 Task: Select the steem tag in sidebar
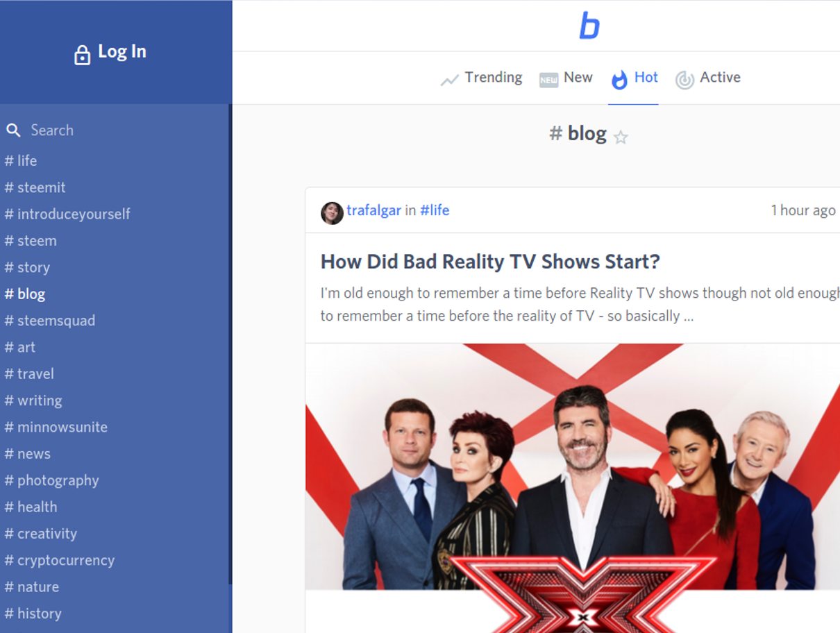31,241
